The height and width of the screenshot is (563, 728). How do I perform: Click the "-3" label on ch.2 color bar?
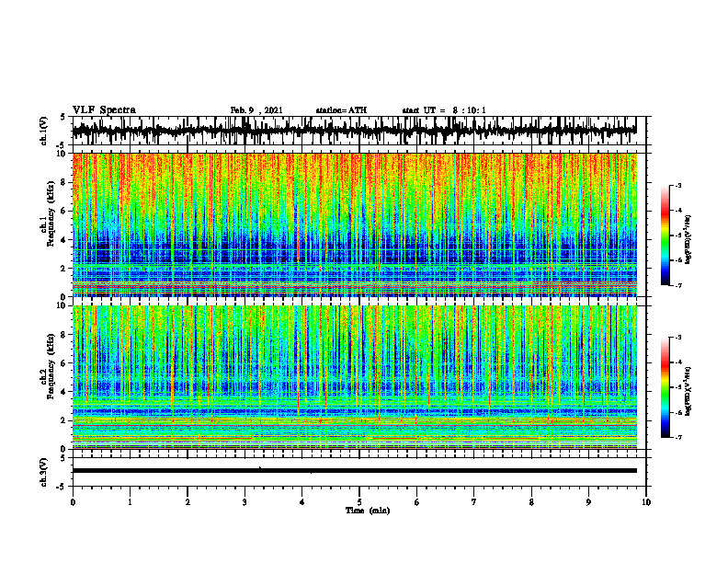coord(678,338)
